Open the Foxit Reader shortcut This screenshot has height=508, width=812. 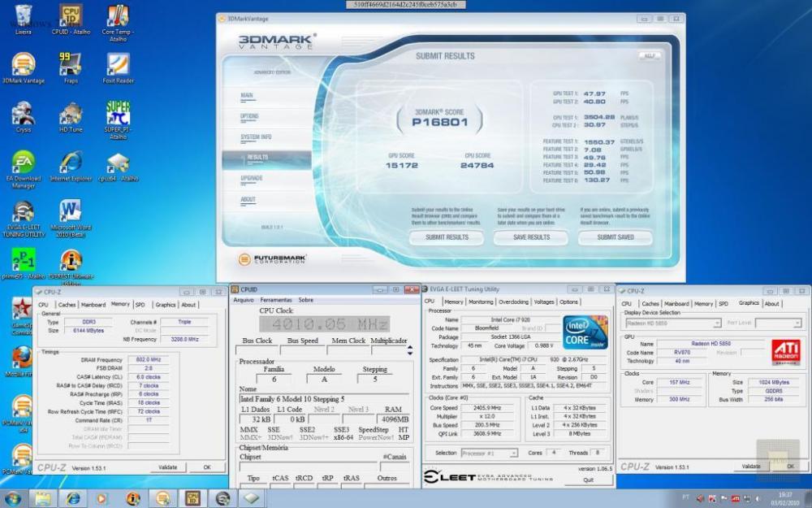point(118,64)
